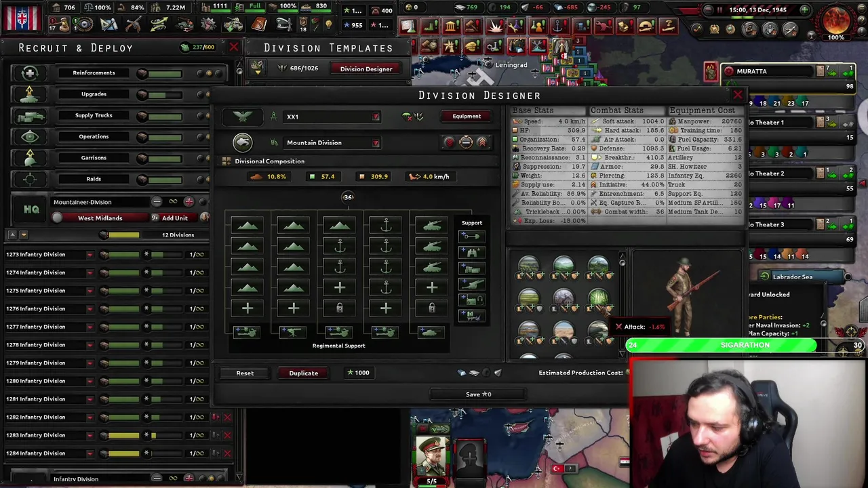This screenshot has width=868, height=488.
Task: Select the Upgrades category
Action: (x=94, y=94)
